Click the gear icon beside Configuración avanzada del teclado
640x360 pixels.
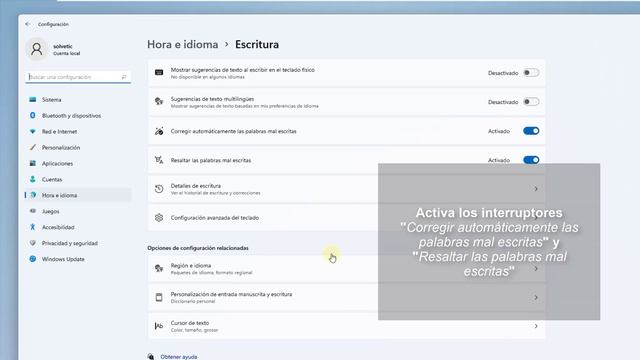coord(159,218)
